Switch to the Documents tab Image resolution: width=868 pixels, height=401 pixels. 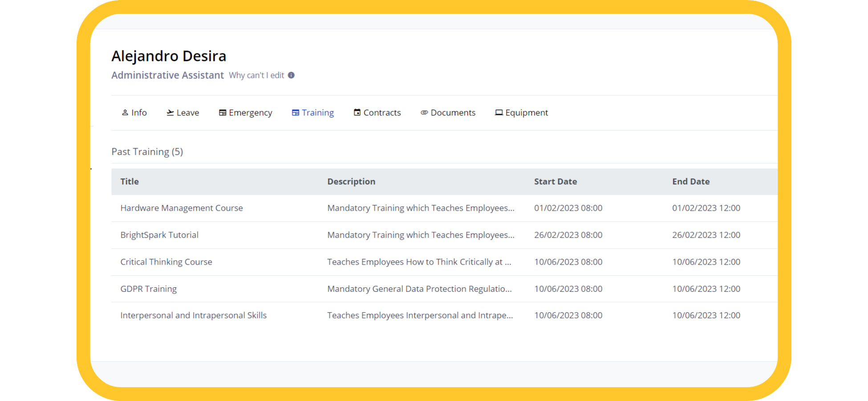pyautogui.click(x=453, y=113)
